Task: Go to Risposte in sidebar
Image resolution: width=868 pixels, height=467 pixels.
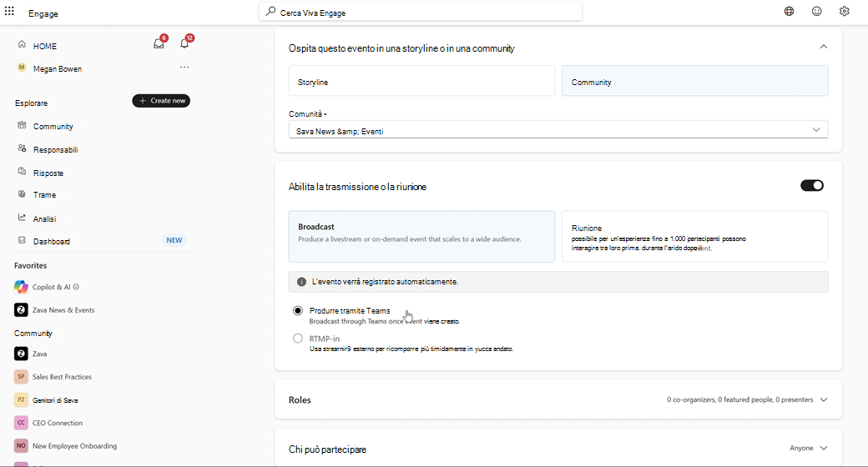Action: pyautogui.click(x=48, y=173)
